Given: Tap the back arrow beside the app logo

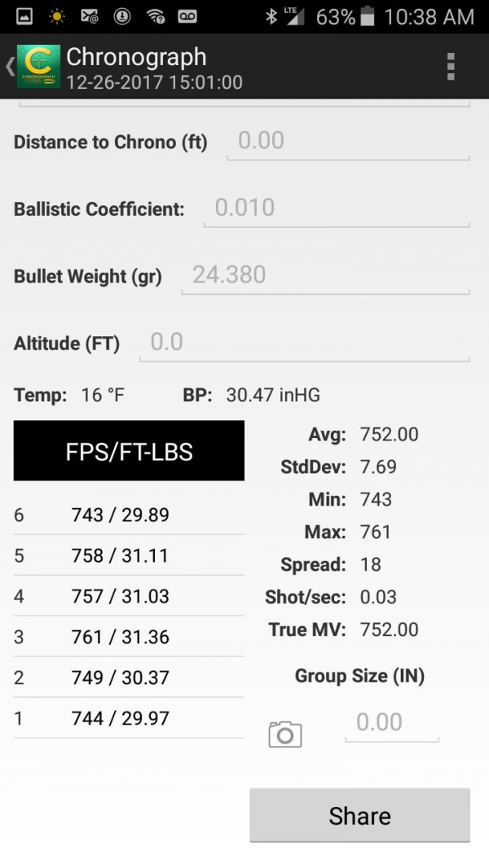Looking at the screenshot, I should pos(10,67).
